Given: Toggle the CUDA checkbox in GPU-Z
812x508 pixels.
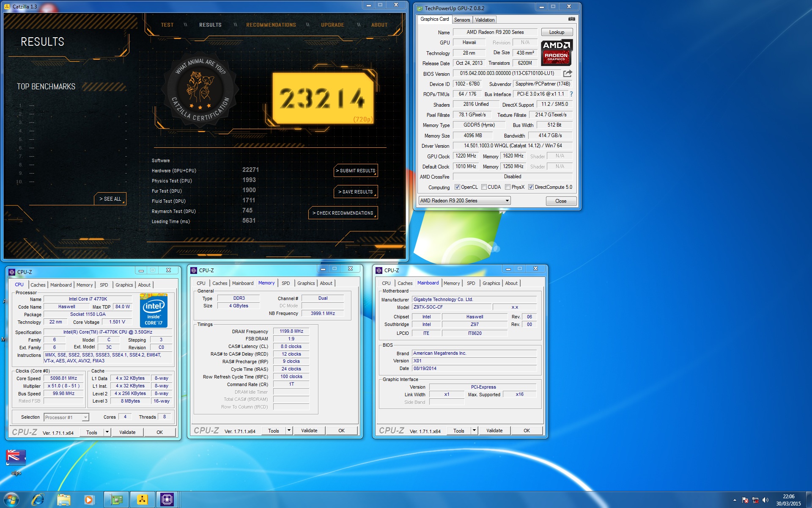Looking at the screenshot, I should (x=484, y=187).
